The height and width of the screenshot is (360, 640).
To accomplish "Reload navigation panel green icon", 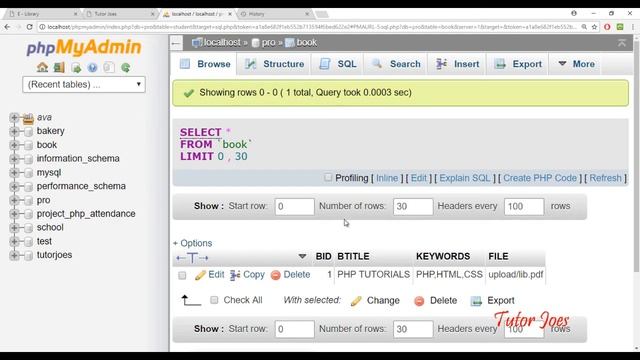I will [x=126, y=68].
